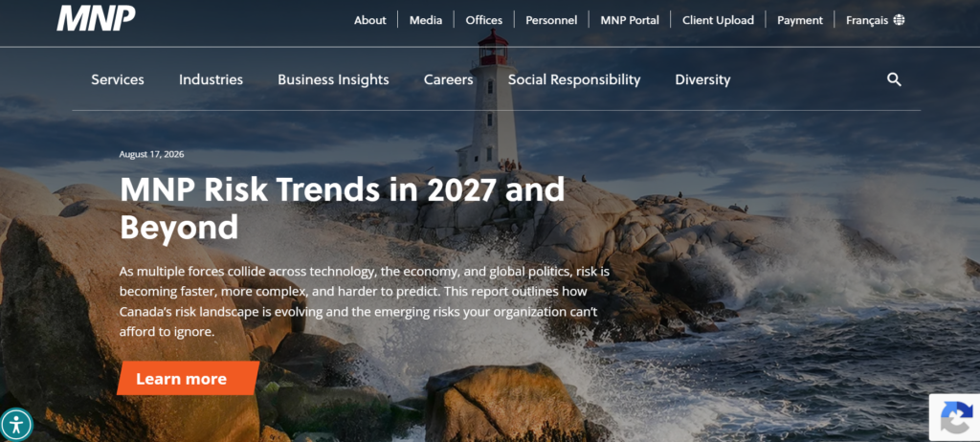Open the Industries menu

click(x=211, y=80)
